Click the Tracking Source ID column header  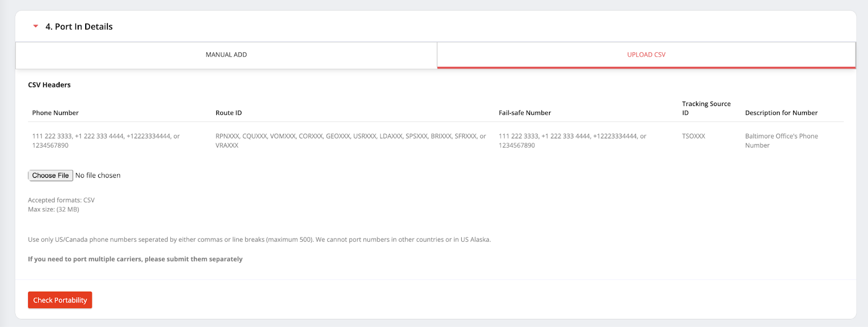coord(706,108)
